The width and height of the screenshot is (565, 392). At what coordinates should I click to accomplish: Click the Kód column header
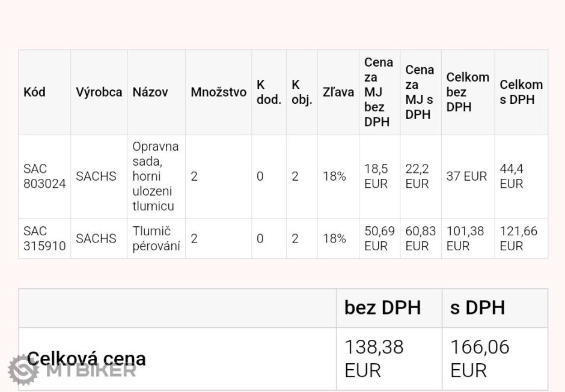coord(34,92)
